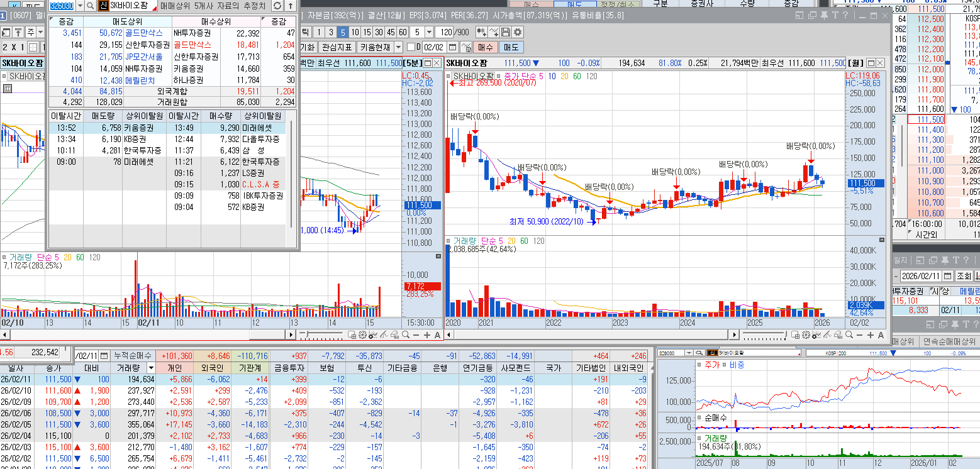Refresh the broker ranking popup
Image resolution: width=980 pixels, height=469 pixels.
pos(277,6)
